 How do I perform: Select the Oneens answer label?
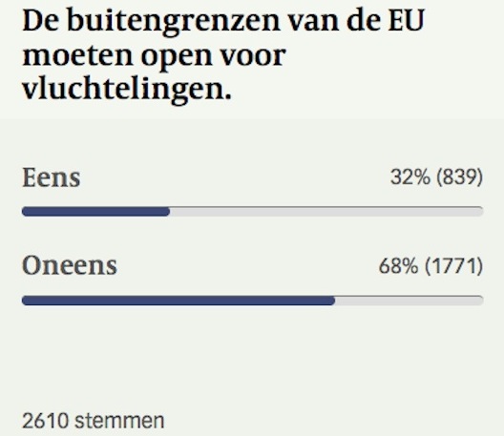pos(70,266)
